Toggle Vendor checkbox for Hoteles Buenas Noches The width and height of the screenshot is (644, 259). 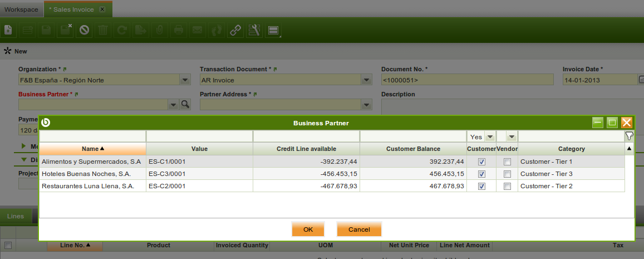coord(507,174)
